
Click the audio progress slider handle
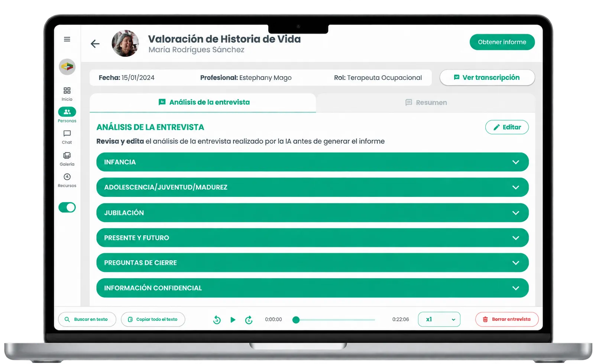(296, 320)
